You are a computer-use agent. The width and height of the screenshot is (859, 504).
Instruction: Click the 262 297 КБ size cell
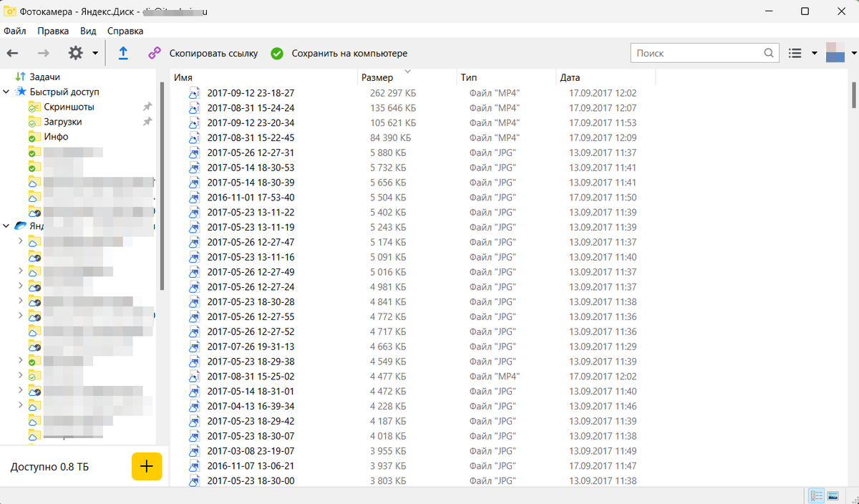[393, 93]
